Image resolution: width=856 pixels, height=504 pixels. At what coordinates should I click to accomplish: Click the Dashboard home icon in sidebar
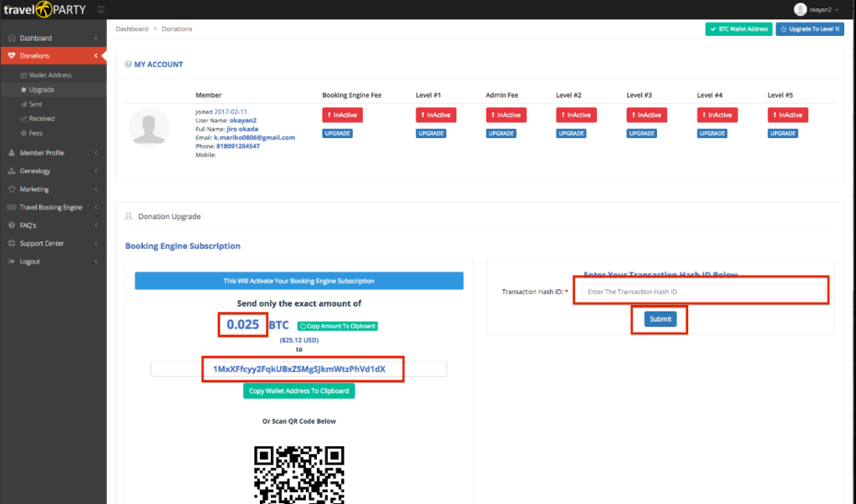(x=12, y=38)
